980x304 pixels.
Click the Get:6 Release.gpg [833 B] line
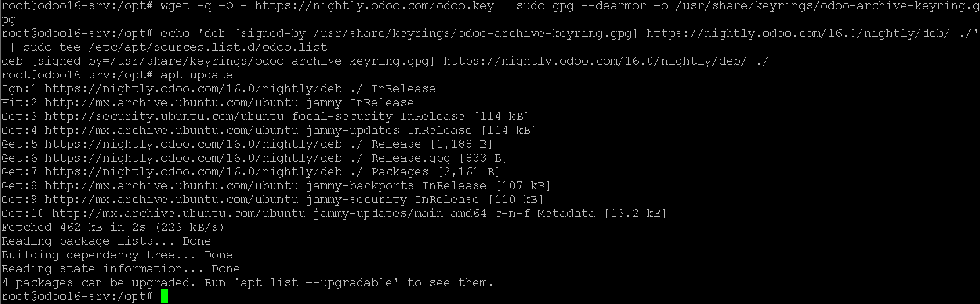click(x=254, y=158)
